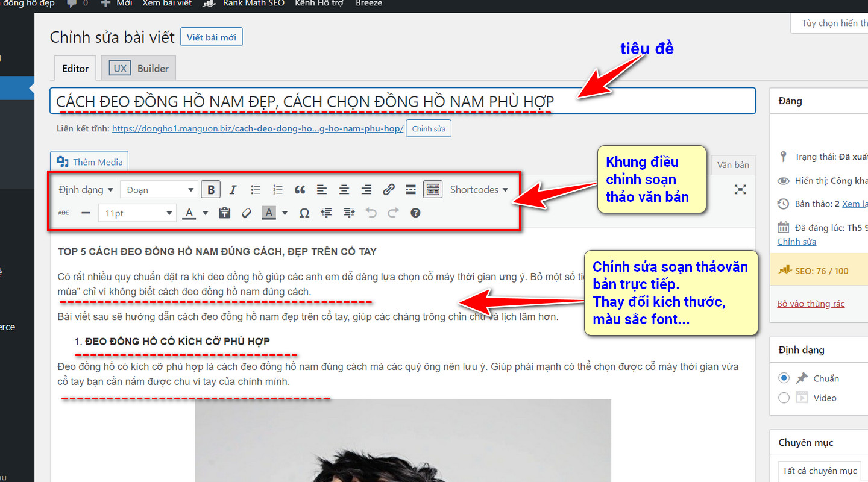Open Xem bài viết in admin bar
This screenshot has height=482, width=868.
(x=167, y=4)
